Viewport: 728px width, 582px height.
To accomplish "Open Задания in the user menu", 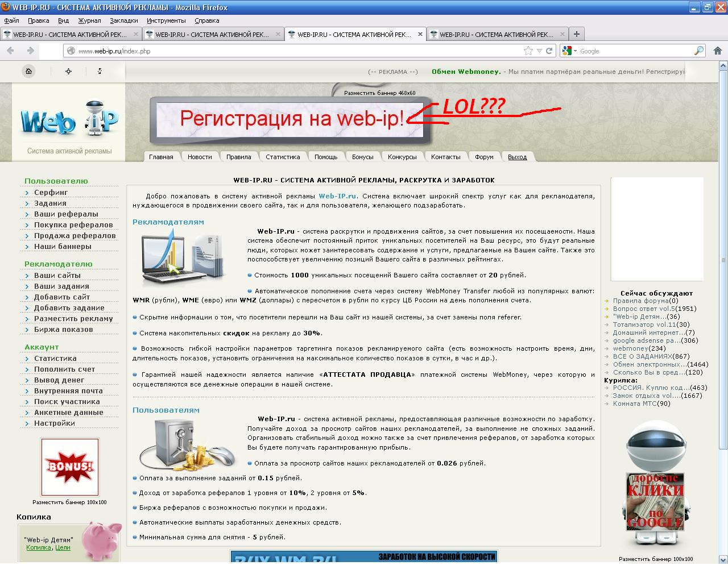I will pyautogui.click(x=50, y=203).
